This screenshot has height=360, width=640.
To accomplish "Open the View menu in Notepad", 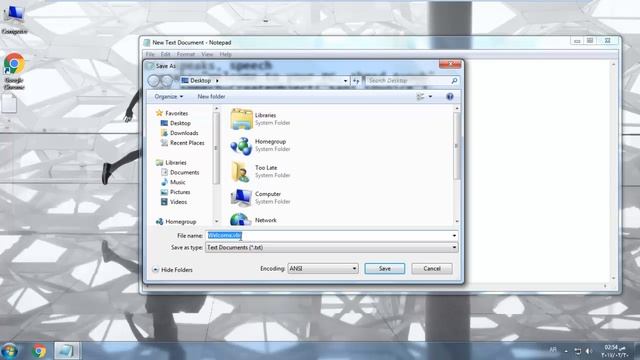I will click(x=207, y=54).
